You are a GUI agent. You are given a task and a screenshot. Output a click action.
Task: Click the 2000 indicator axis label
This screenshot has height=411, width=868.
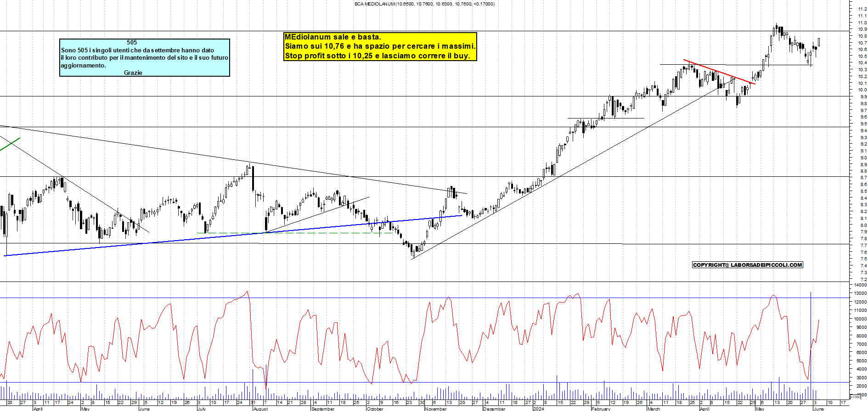coord(861,386)
